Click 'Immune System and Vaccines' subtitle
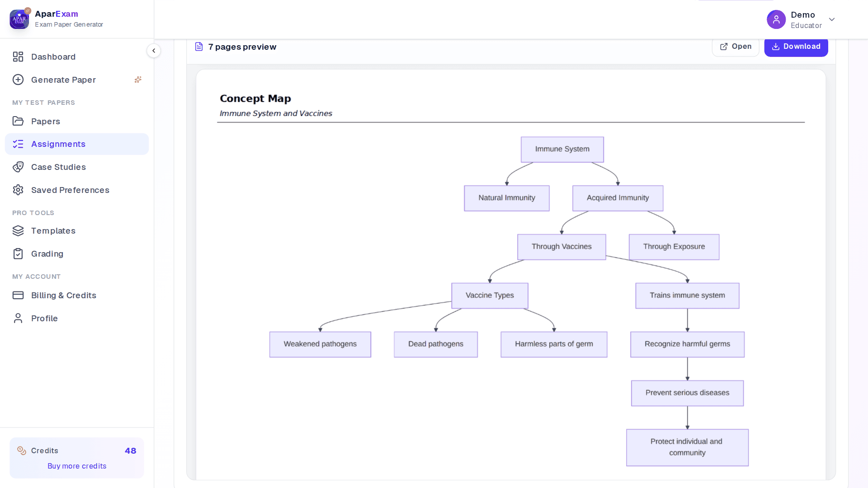The width and height of the screenshot is (868, 488). (x=276, y=113)
